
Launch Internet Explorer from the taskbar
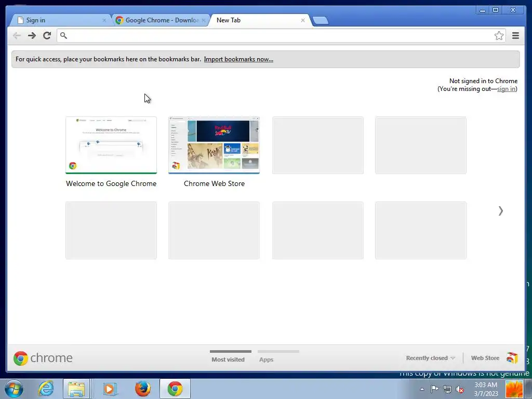[46, 389]
